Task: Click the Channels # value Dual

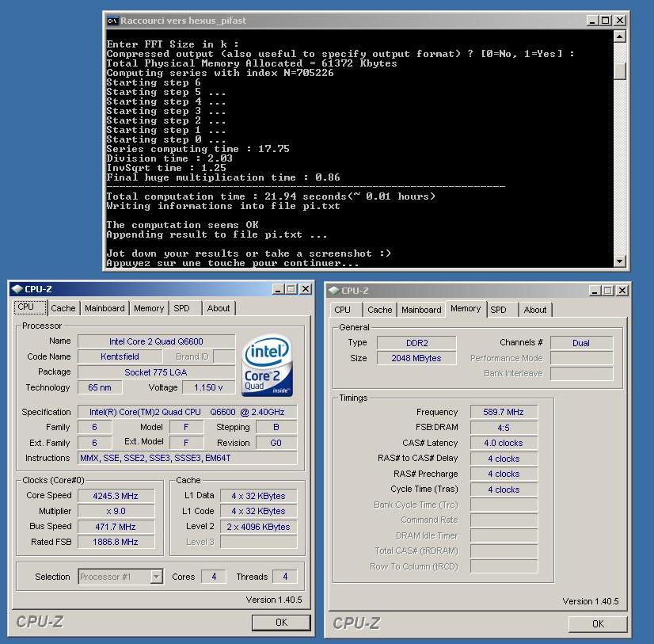Action: (x=581, y=343)
